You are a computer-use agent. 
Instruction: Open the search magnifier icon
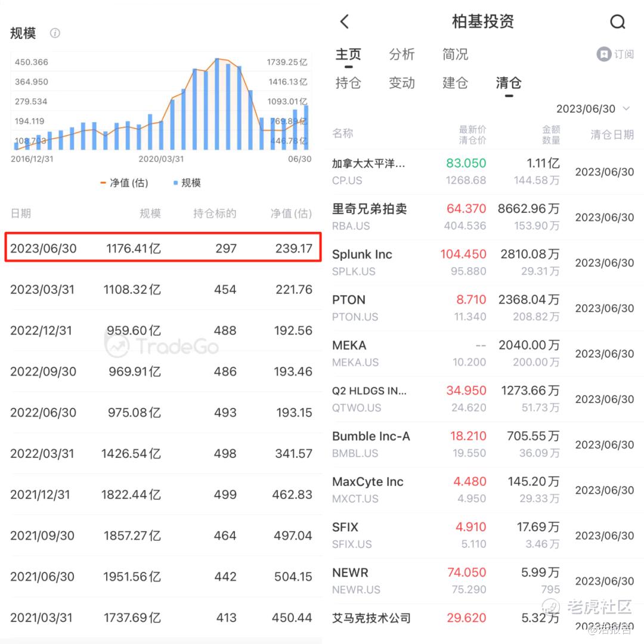617,21
